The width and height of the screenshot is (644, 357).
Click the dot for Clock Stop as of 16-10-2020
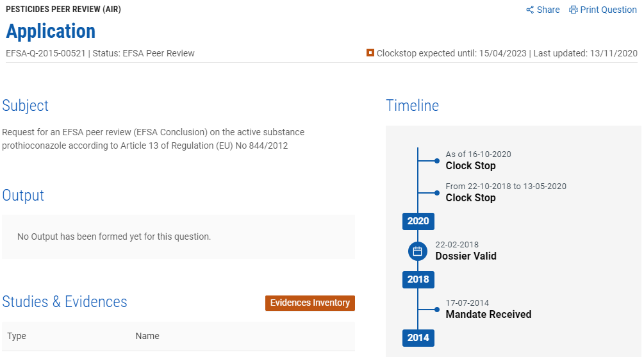click(x=437, y=161)
